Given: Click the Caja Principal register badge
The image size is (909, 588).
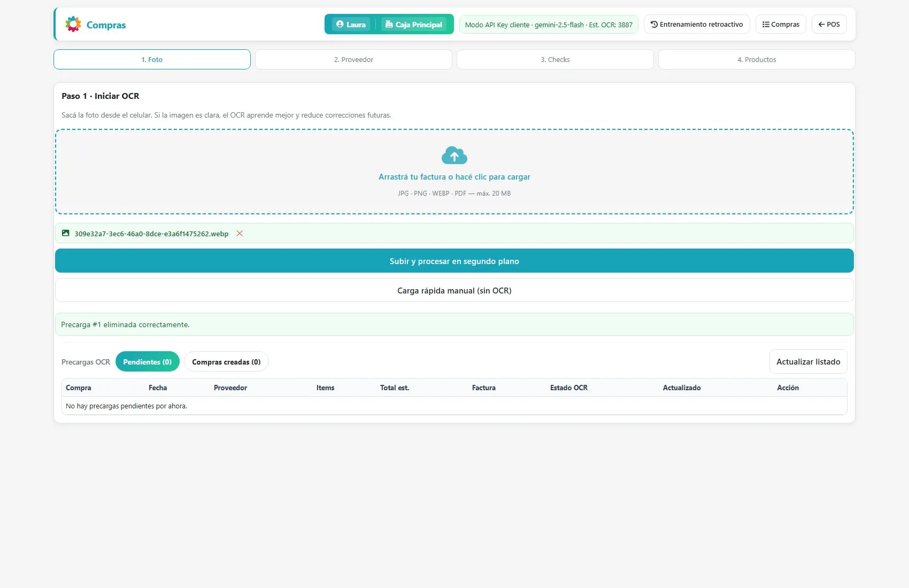Looking at the screenshot, I should [x=414, y=24].
